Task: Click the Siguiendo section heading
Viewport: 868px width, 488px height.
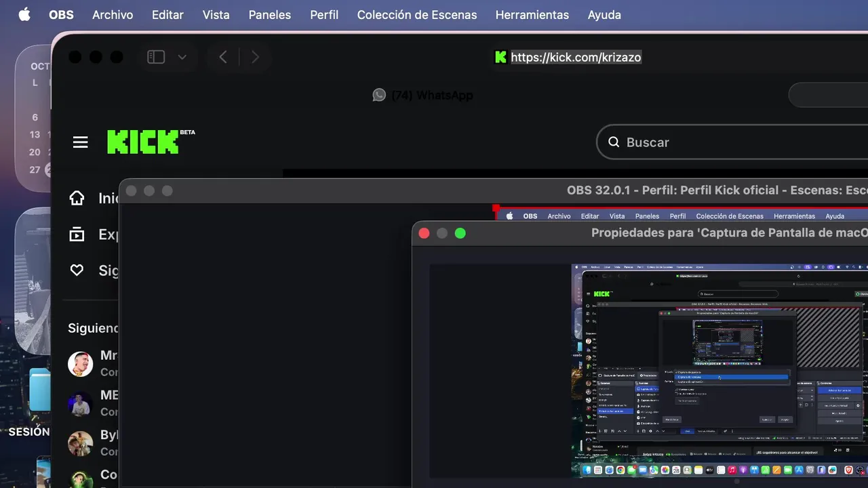Action: pos(94,328)
